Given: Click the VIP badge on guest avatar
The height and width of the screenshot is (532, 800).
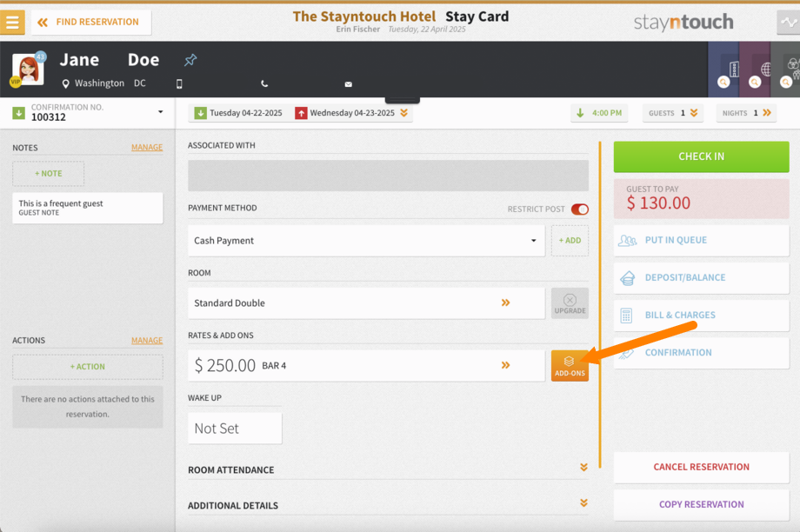Looking at the screenshot, I should click(x=15, y=82).
